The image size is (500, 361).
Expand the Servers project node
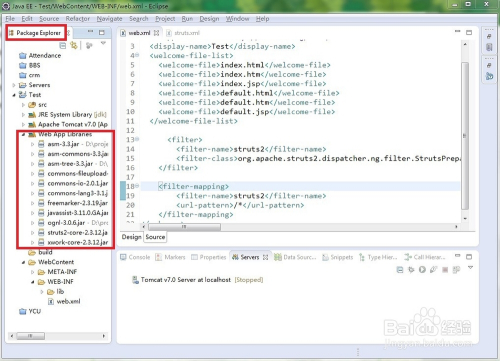(14, 85)
